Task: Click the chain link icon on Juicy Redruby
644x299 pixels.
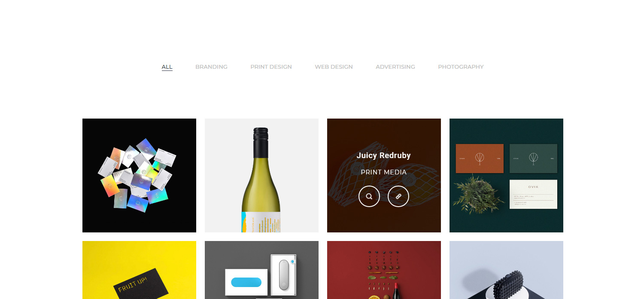Action: pos(398,196)
